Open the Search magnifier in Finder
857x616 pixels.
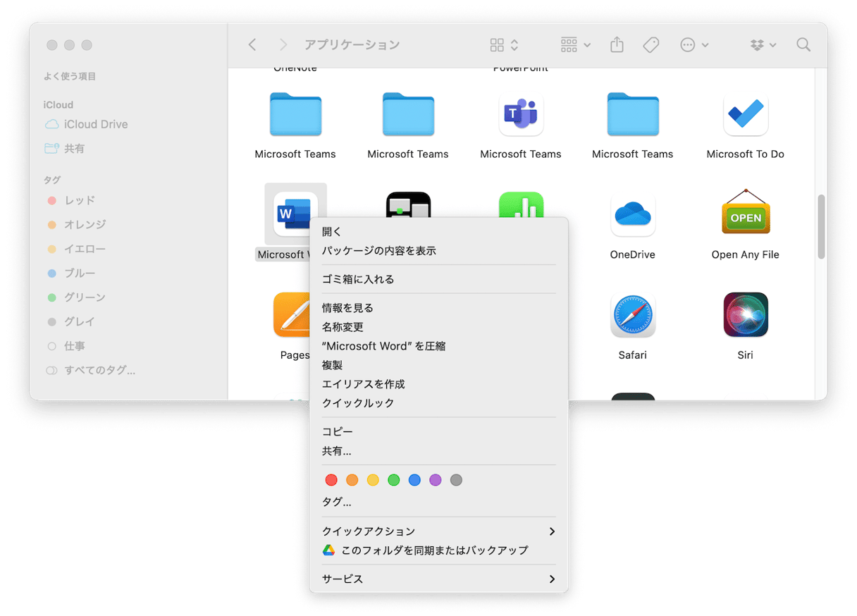[x=803, y=45]
